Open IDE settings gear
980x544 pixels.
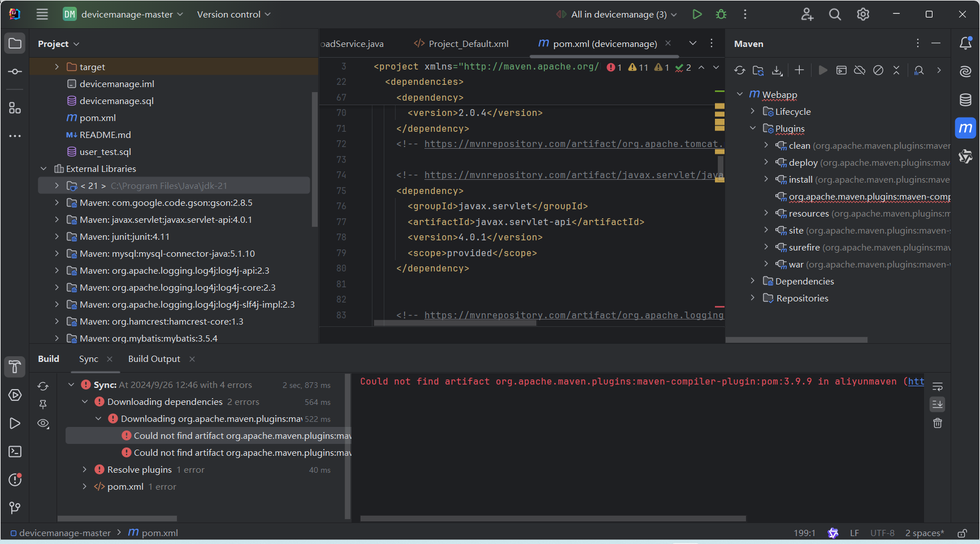coord(862,15)
